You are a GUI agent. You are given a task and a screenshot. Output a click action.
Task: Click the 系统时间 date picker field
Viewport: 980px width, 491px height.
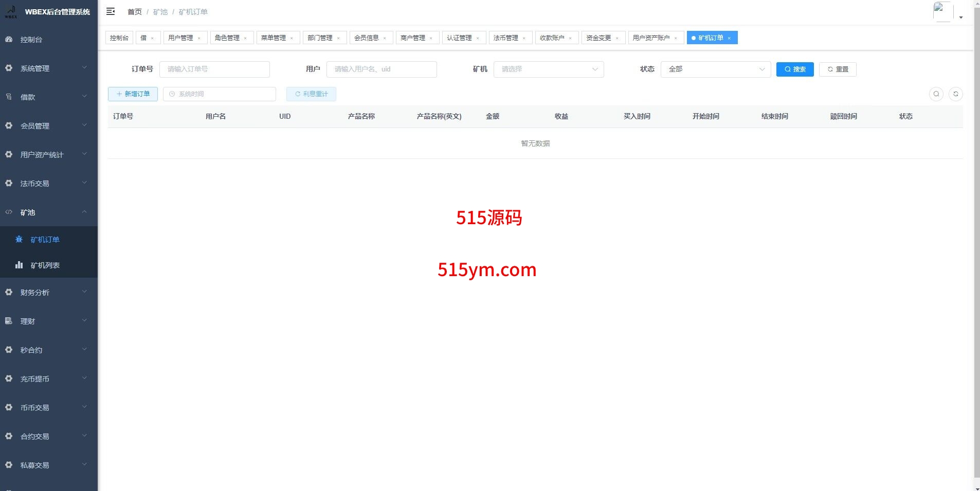coord(220,94)
